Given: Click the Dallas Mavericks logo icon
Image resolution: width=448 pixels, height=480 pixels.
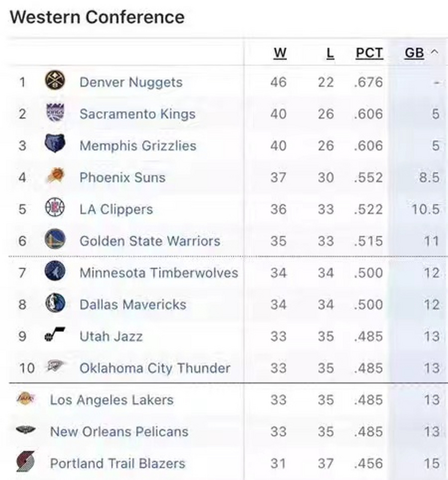Looking at the screenshot, I should (x=55, y=303).
